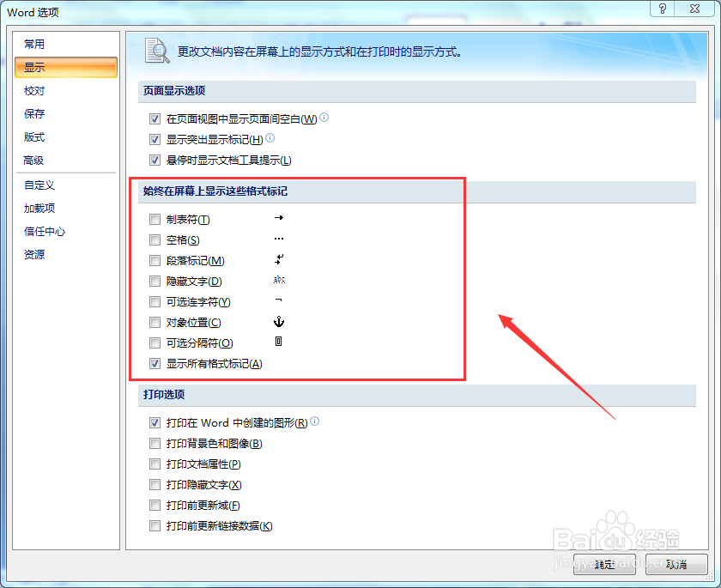
Task: Uncheck 打印在 Word 中创建的图形 checkbox
Action: [x=155, y=422]
